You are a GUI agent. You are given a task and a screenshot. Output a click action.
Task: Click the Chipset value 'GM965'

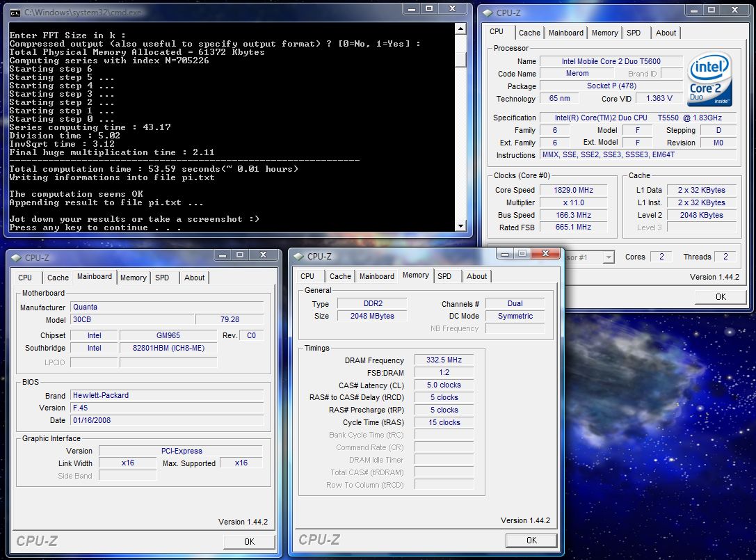coord(168,335)
